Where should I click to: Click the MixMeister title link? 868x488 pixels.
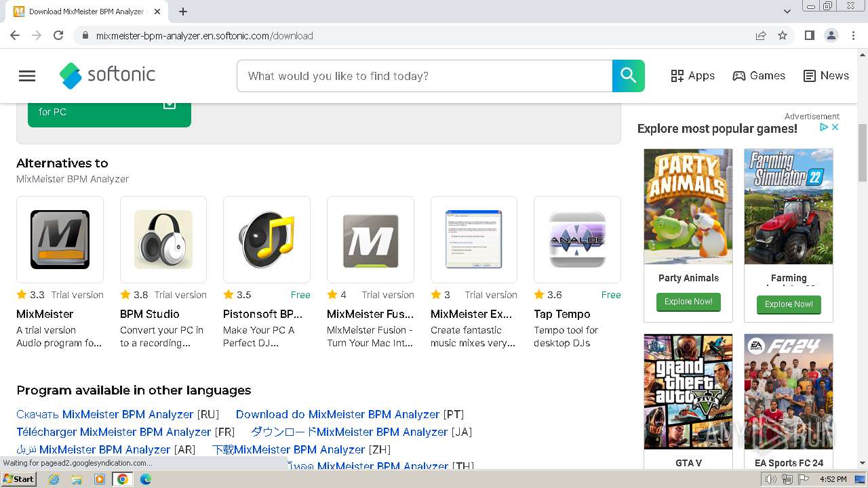click(45, 314)
